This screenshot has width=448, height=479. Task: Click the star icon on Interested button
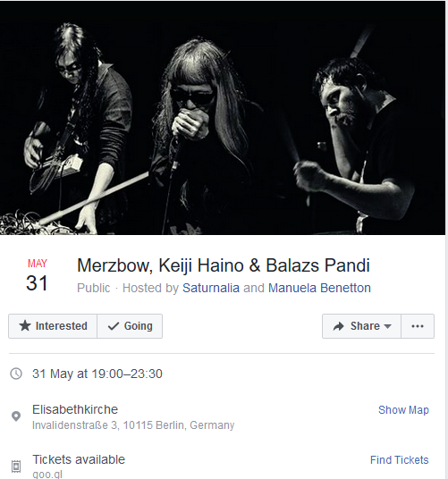25,325
